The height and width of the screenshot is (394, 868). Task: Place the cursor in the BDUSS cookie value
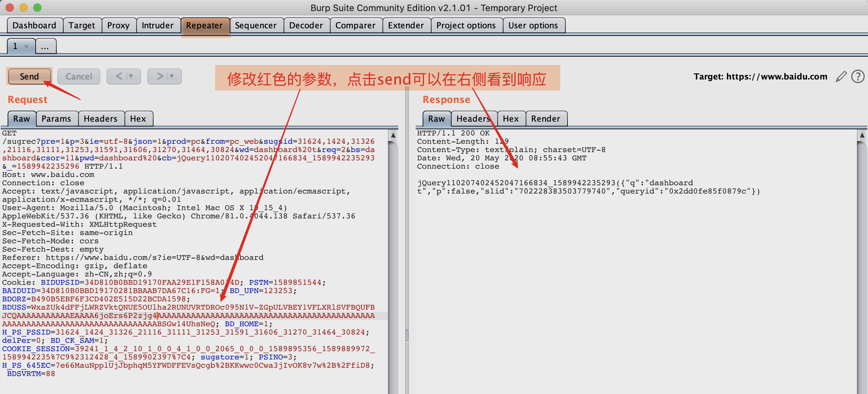click(188, 316)
